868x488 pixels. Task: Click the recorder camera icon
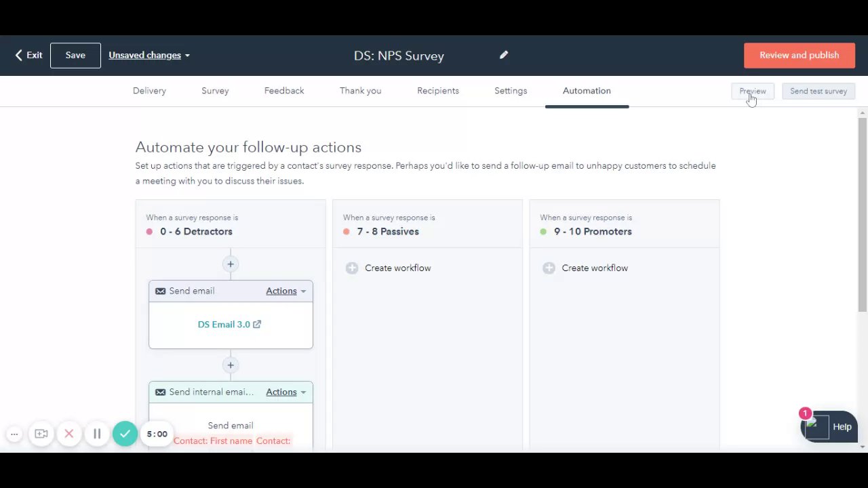click(x=41, y=434)
